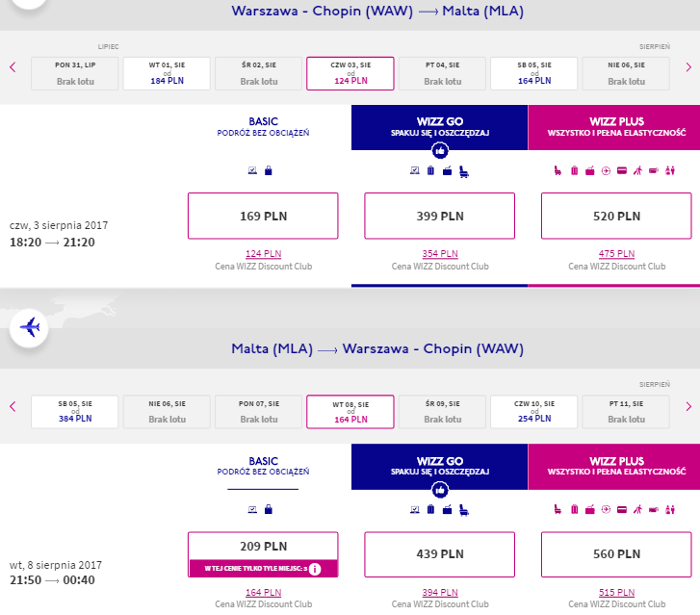Show later return dates with right arrow
The image size is (700, 615).
(688, 406)
